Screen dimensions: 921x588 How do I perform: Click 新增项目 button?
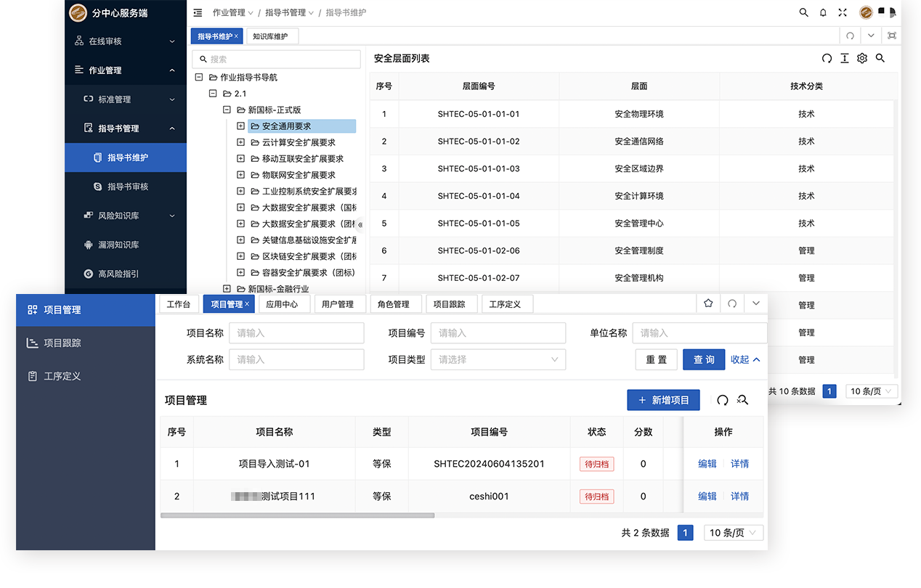tap(663, 400)
